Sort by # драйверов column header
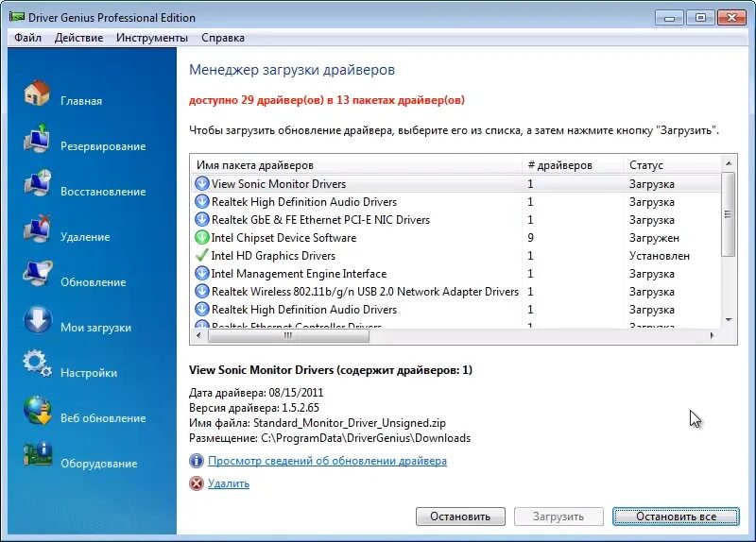The width and height of the screenshot is (756, 542). coord(573,165)
